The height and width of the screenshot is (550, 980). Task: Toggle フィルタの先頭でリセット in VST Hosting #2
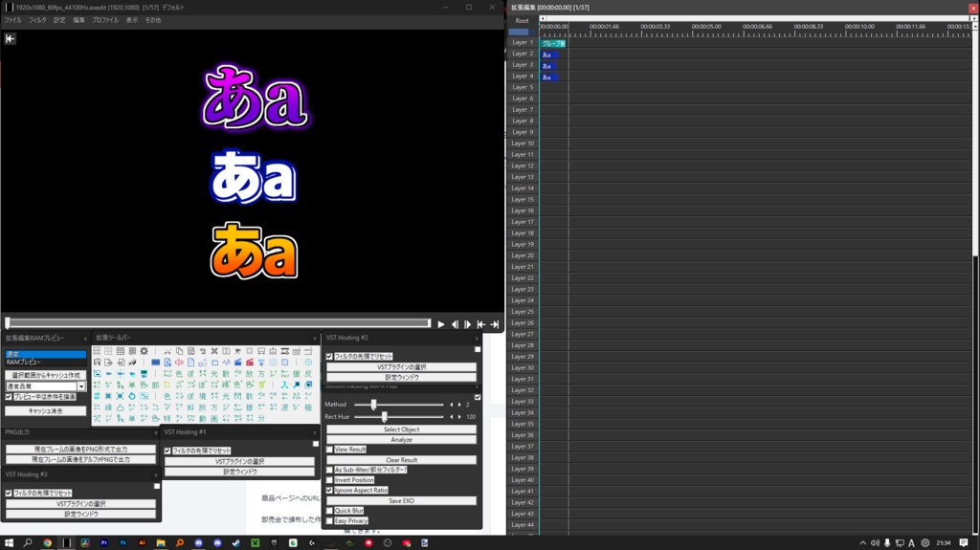click(x=329, y=356)
